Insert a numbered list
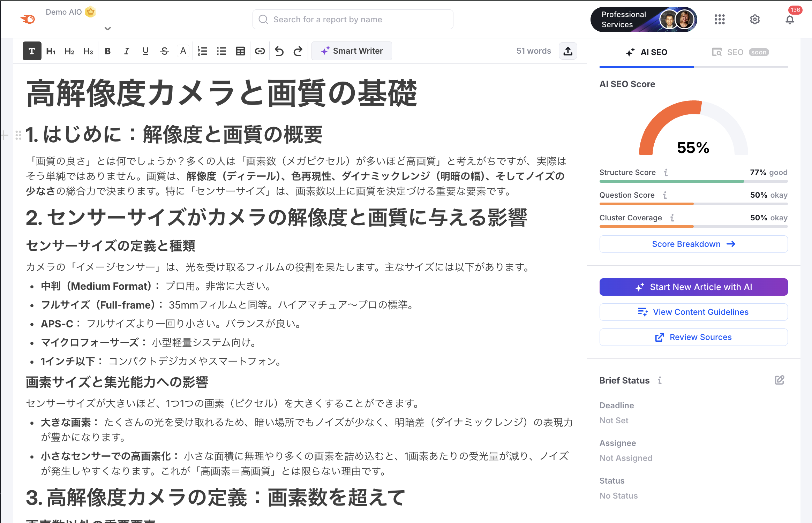812x523 pixels. 202,51
